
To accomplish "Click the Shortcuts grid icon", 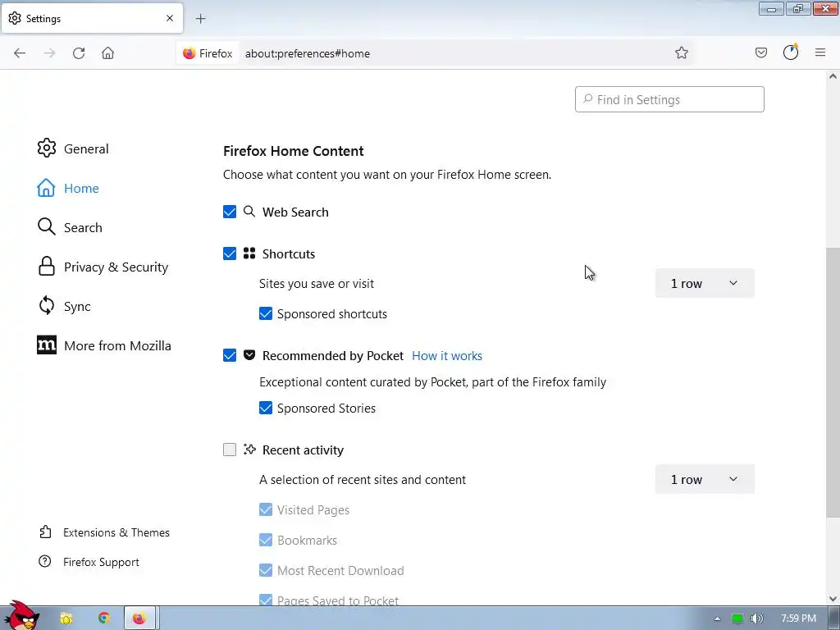I will click(x=249, y=253).
